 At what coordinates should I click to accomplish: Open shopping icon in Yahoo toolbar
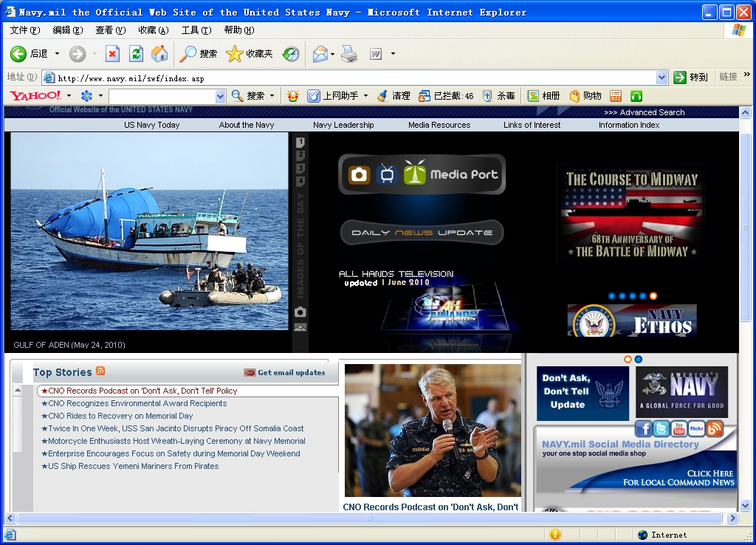point(574,96)
